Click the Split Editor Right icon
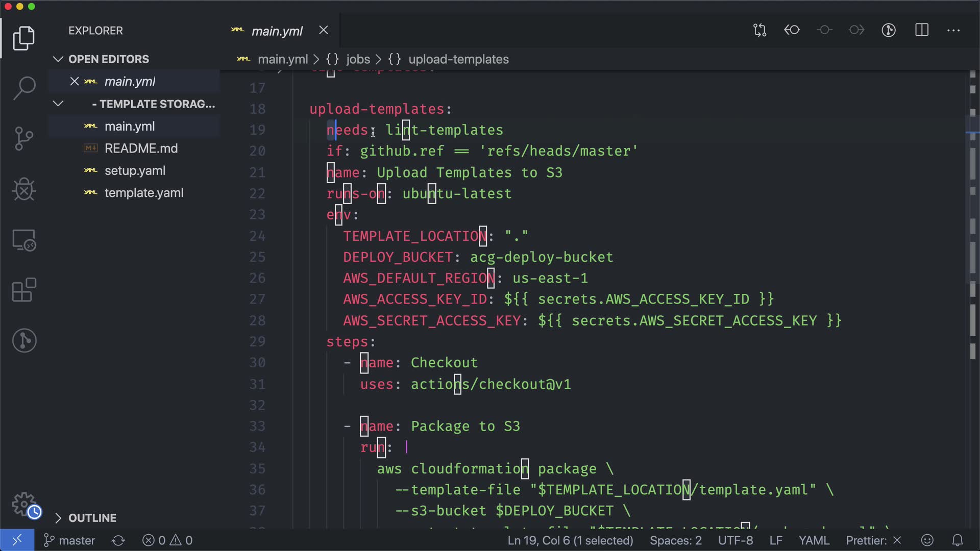This screenshot has width=980, height=551. [x=921, y=30]
